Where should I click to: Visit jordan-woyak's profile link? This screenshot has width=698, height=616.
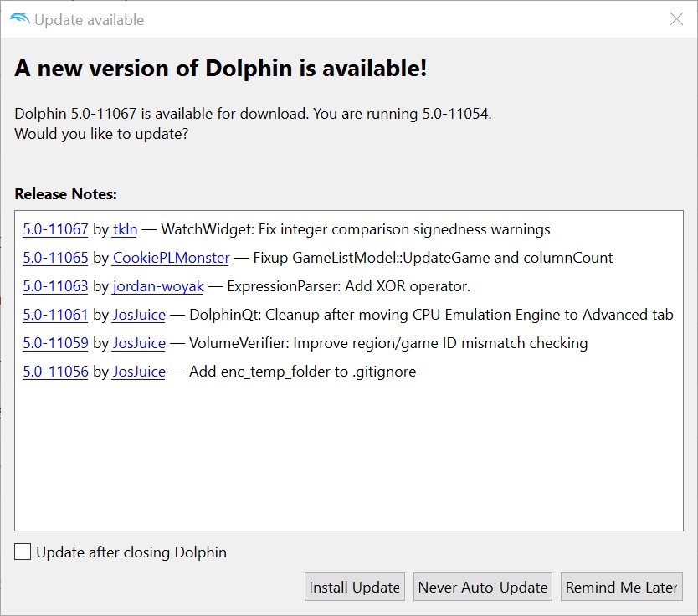coord(158,286)
